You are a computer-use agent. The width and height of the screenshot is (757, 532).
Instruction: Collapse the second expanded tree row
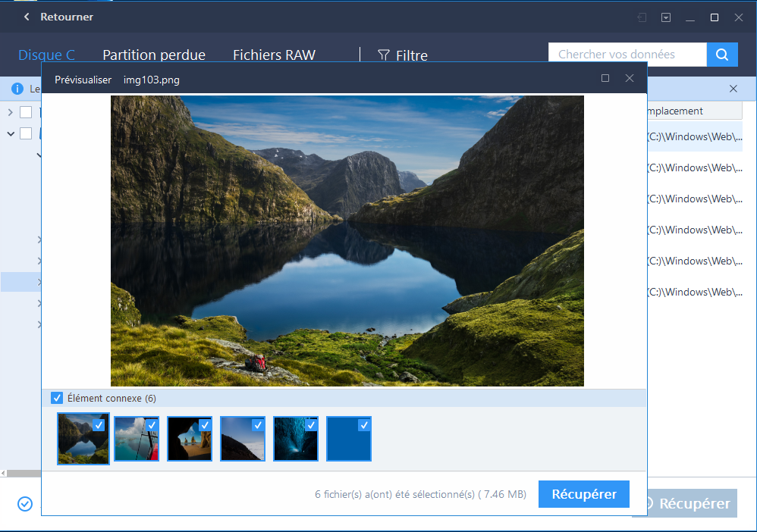[x=11, y=133]
